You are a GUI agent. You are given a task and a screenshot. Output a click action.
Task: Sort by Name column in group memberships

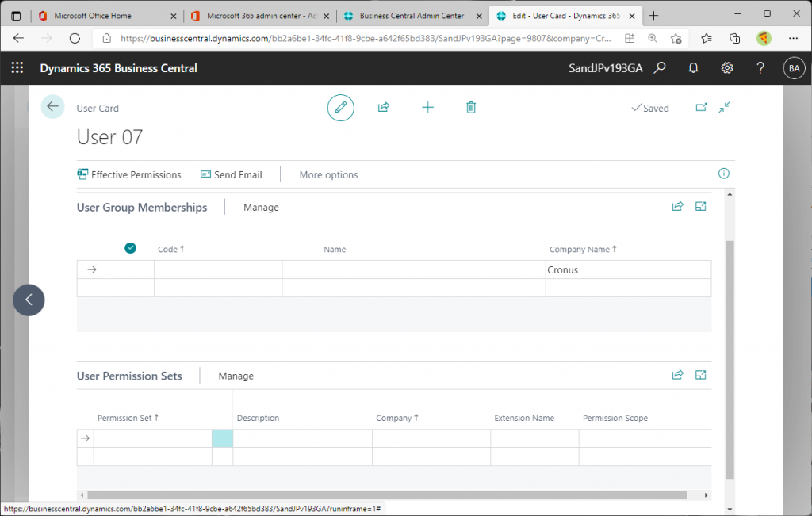(x=335, y=250)
